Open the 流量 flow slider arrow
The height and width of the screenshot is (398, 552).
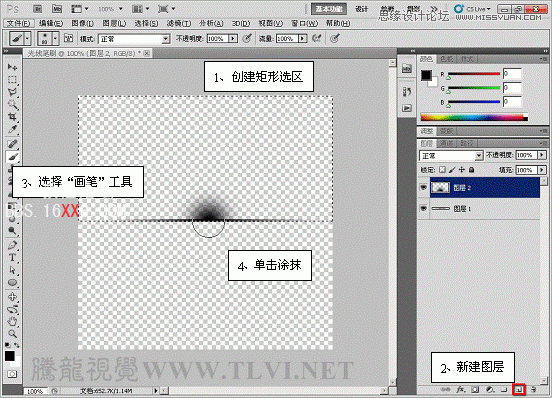pyautogui.click(x=302, y=38)
